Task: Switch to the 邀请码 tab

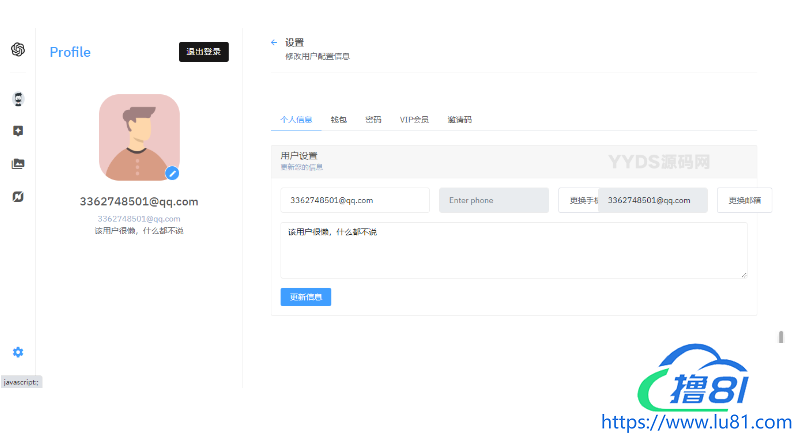Action: (x=459, y=120)
